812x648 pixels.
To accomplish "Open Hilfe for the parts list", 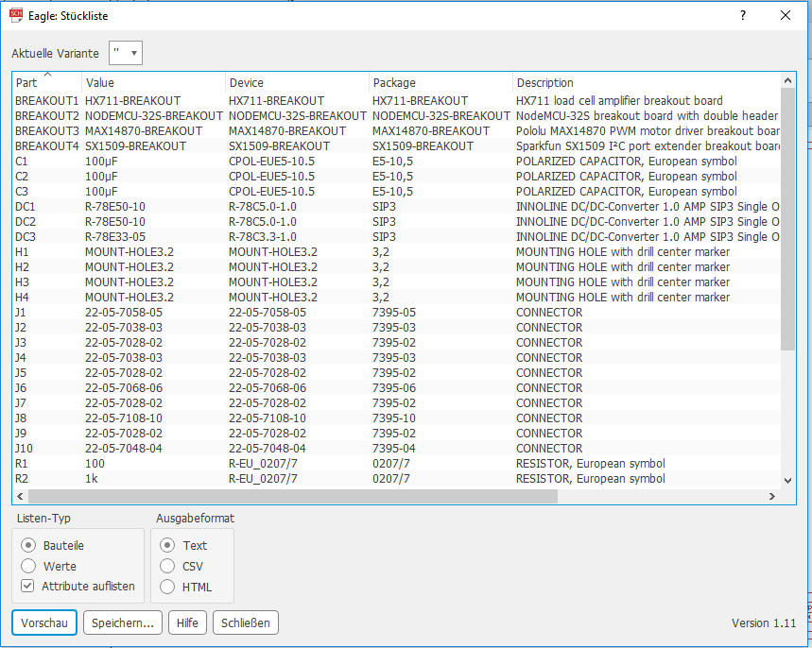I will 187,622.
